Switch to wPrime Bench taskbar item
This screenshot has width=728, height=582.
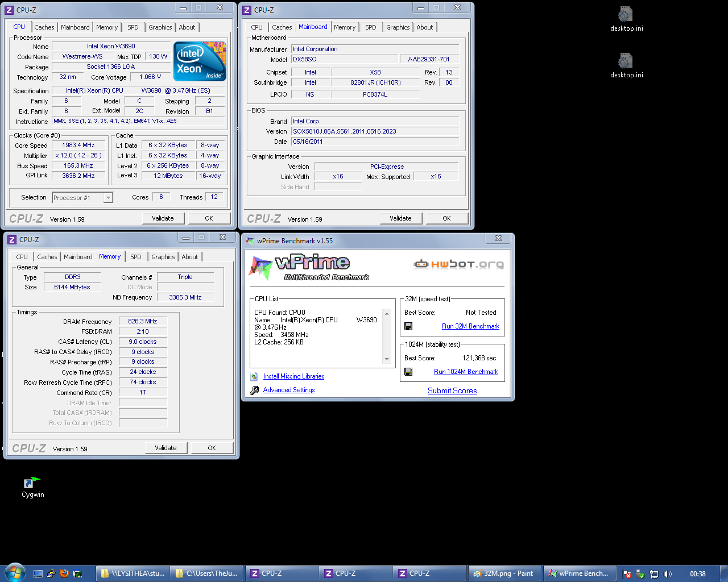(x=579, y=573)
